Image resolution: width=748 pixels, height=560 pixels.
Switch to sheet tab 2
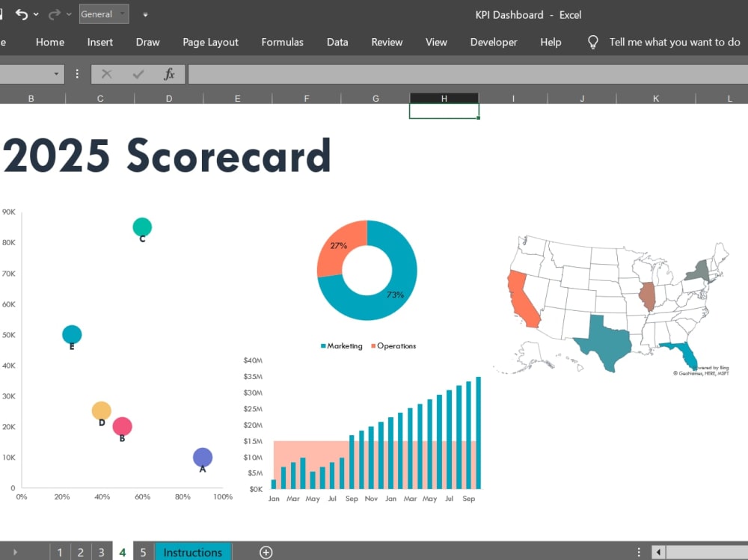[x=81, y=552]
